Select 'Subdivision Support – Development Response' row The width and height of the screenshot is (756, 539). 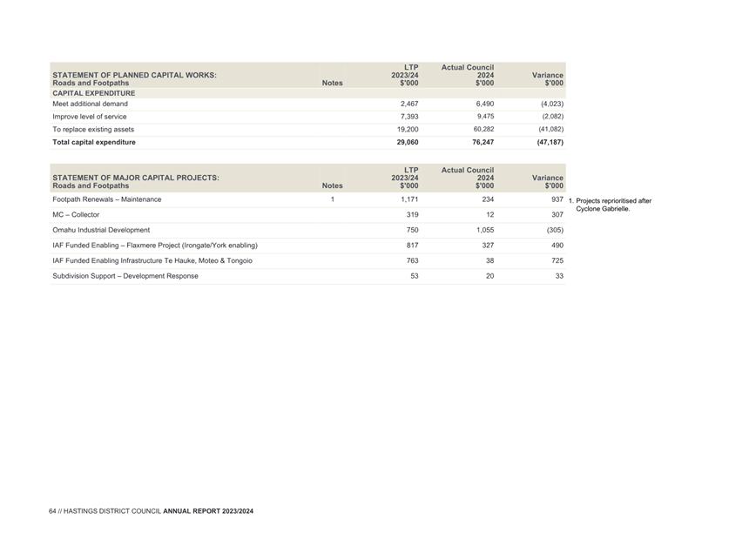[x=307, y=276]
